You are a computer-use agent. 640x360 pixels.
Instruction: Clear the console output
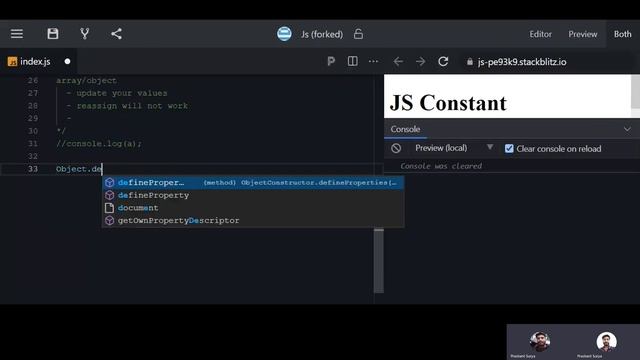coord(396,149)
